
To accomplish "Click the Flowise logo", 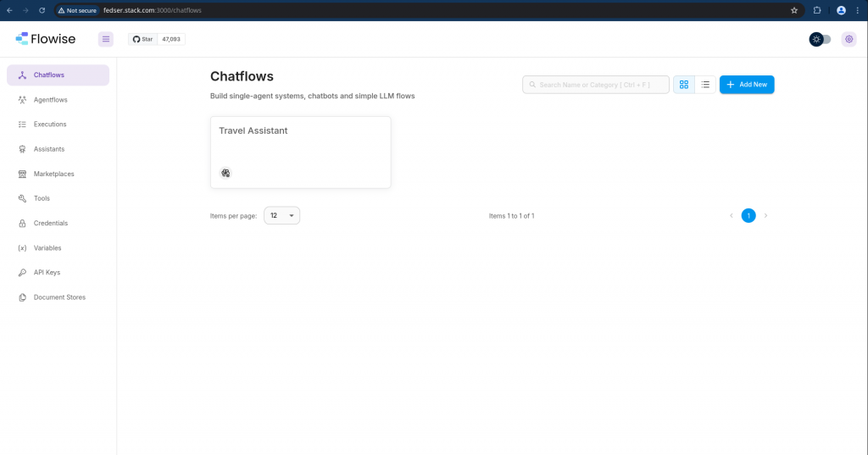I will point(45,39).
